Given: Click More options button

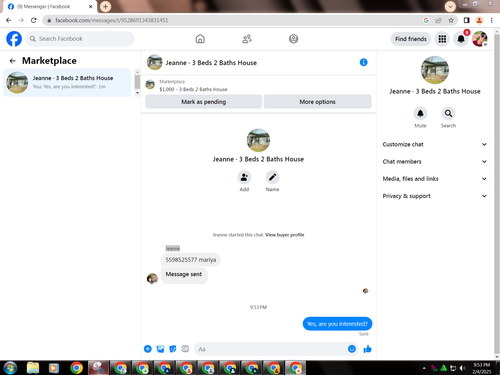Looking at the screenshot, I should click(317, 102).
